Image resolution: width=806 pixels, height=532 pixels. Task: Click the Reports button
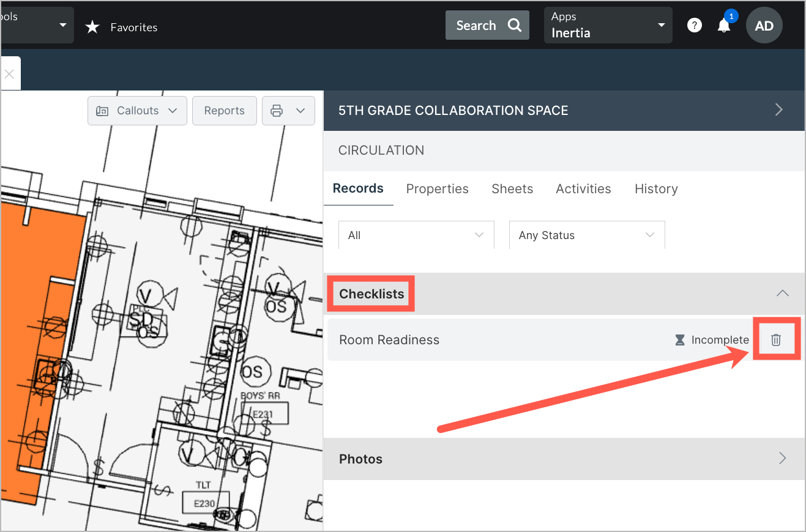coord(224,111)
